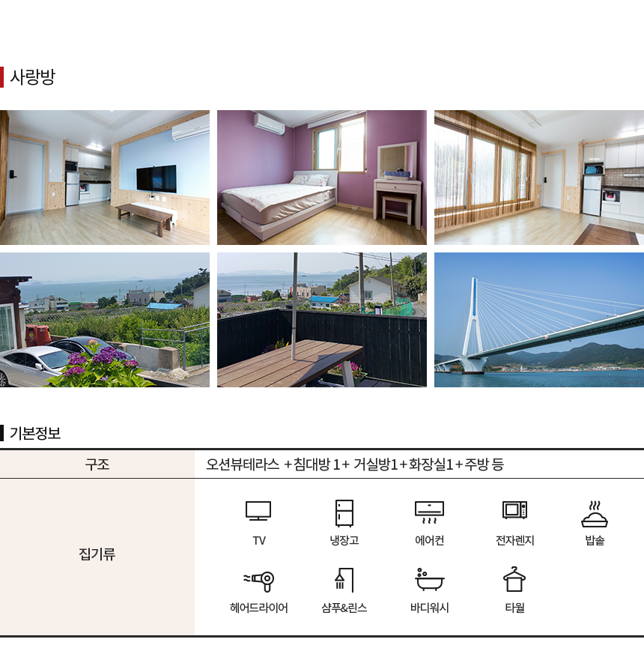The width and height of the screenshot is (644, 660).
Task: Click the air conditioner (에어컨) icon
Action: [x=429, y=512]
